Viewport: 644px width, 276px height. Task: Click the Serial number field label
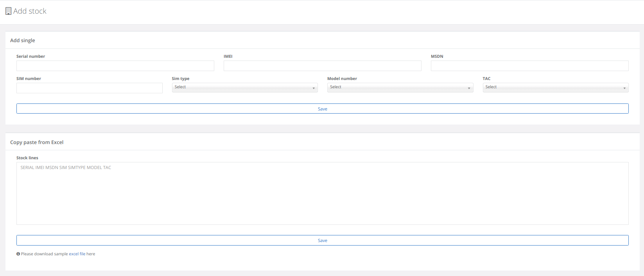[x=30, y=56]
